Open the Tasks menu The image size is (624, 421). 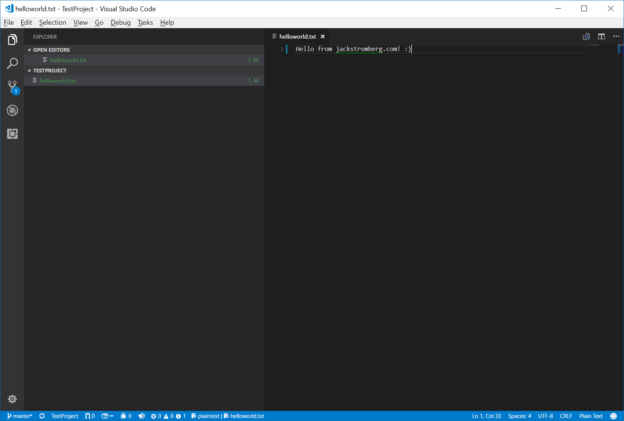click(x=145, y=23)
